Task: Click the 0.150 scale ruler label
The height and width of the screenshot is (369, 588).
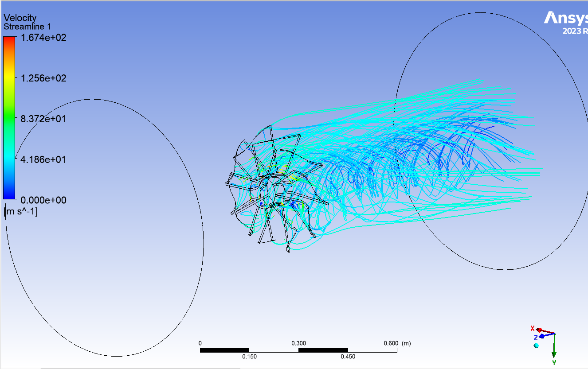Action: [x=249, y=357]
